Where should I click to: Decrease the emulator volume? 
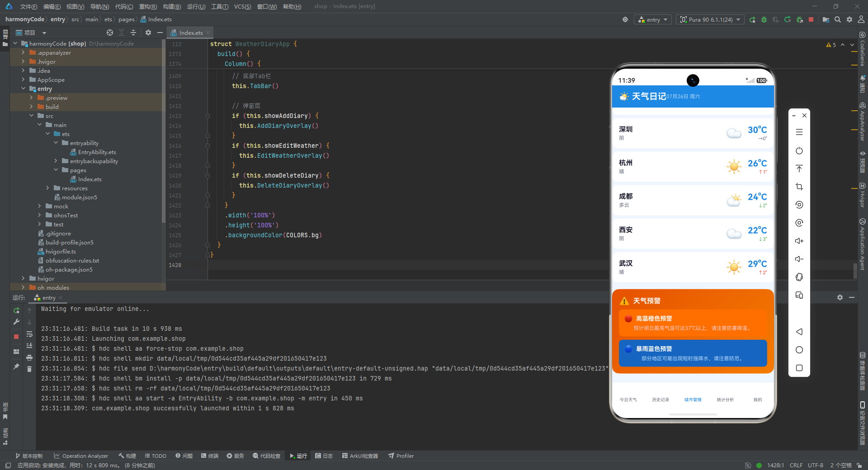[799, 259]
